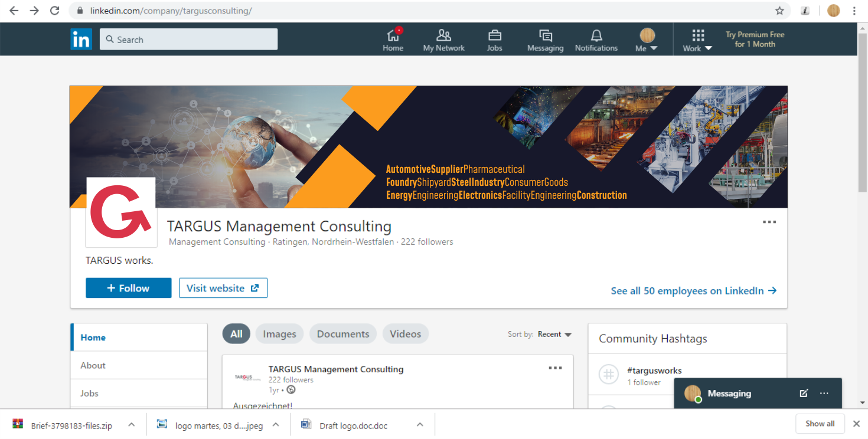Select the Home sidebar tab

point(139,338)
